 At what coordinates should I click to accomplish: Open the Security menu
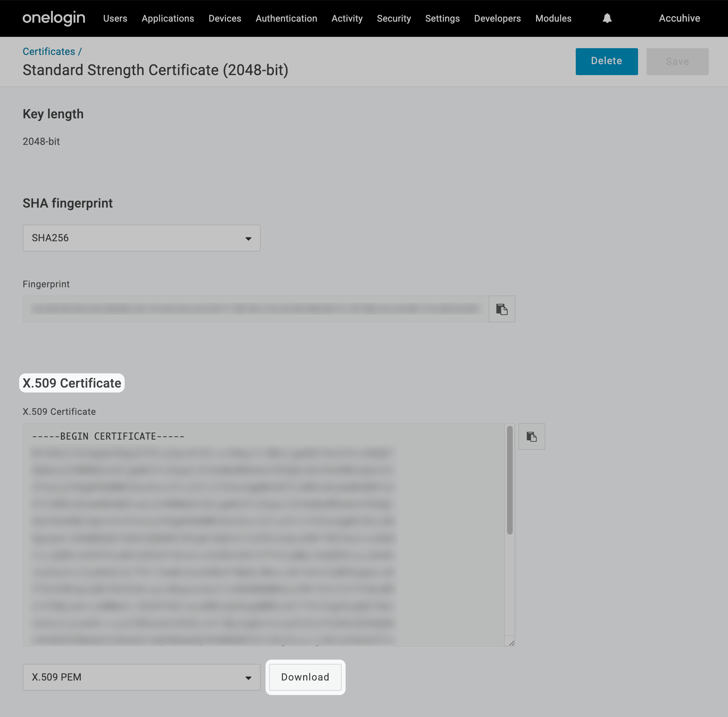[394, 18]
